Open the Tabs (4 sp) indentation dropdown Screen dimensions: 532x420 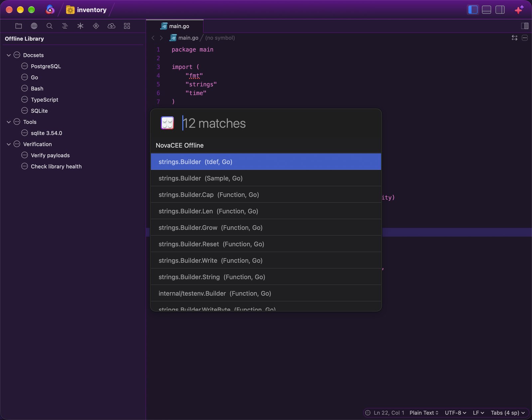508,413
